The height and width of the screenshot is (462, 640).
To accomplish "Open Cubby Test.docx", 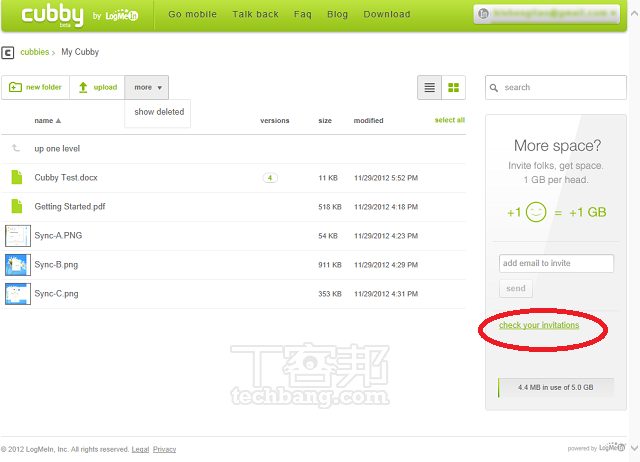I will tap(66, 178).
